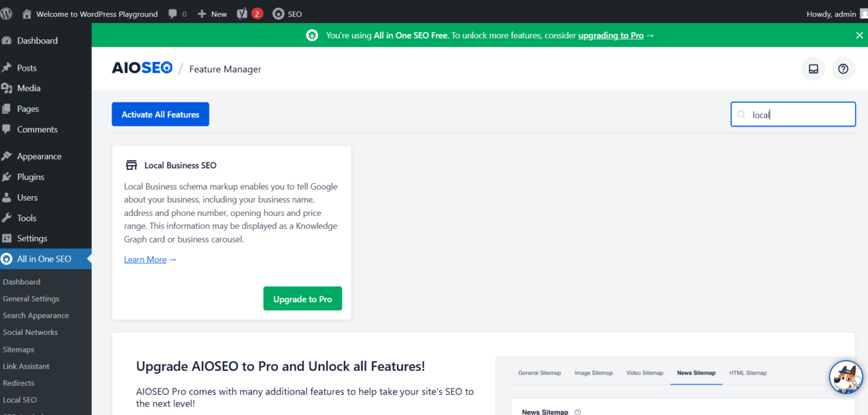Open the dog mascot help widget
This screenshot has height=415, width=868.
pos(846,376)
